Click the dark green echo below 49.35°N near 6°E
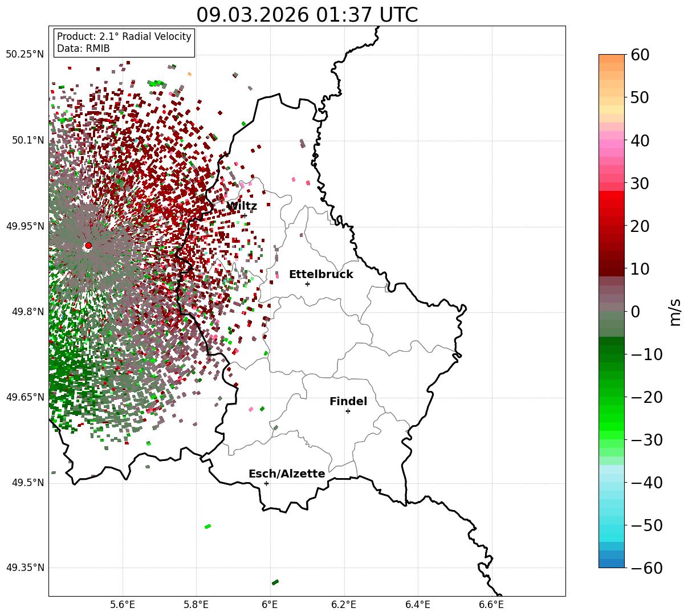The width and height of the screenshot is (688, 616). (x=275, y=582)
